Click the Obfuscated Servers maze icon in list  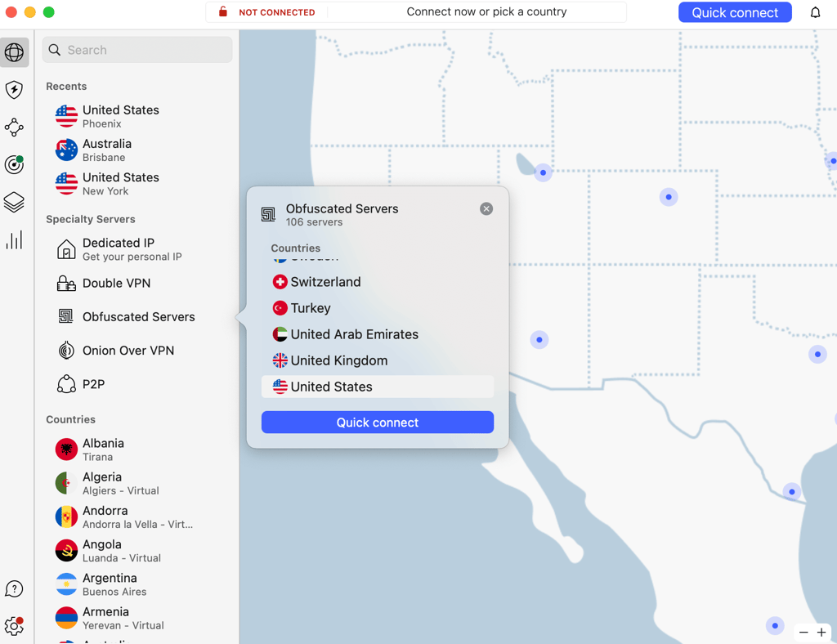[66, 316]
